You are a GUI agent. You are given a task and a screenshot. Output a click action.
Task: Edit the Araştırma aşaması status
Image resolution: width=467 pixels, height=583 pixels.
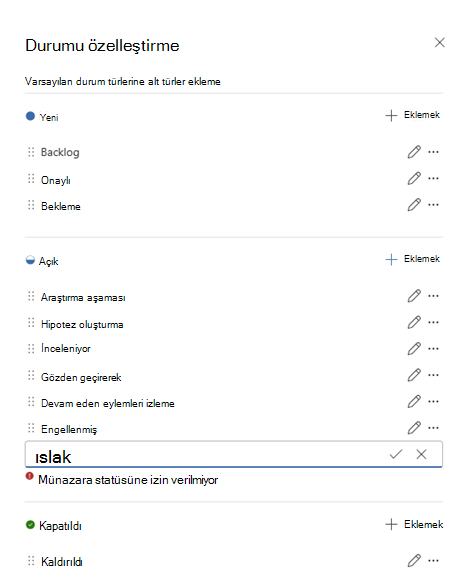414,296
